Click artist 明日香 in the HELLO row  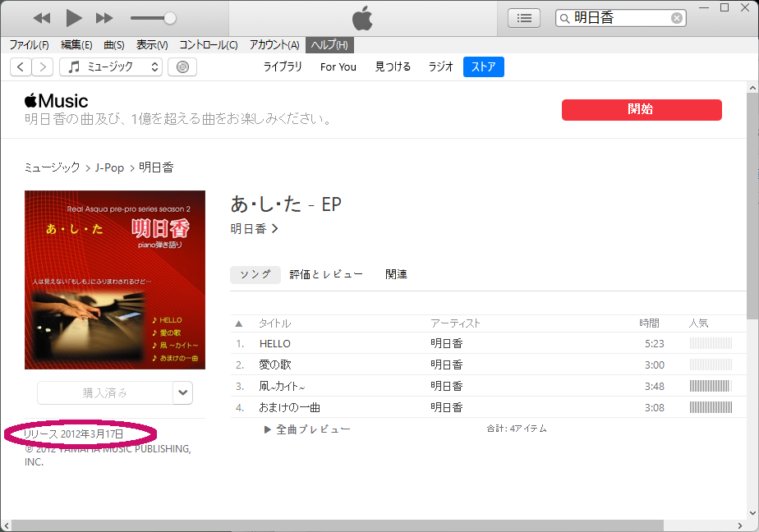pyautogui.click(x=447, y=344)
